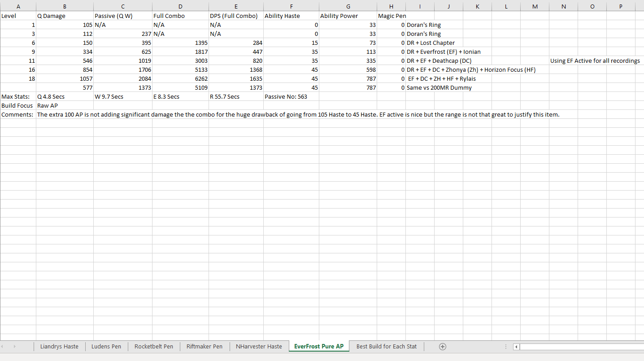Screen dimensions: 644x361
Task: Click the active EverFrost Pure AP tab
Action: click(319, 346)
